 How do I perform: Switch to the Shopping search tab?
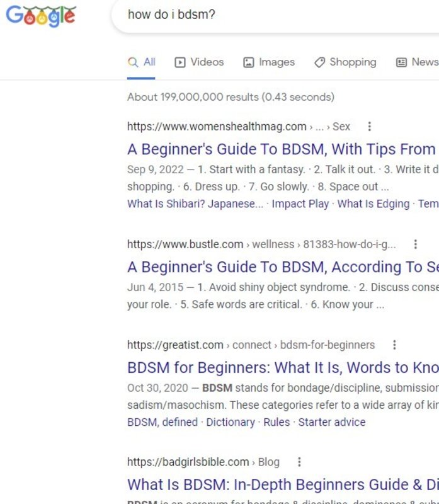[x=345, y=62]
